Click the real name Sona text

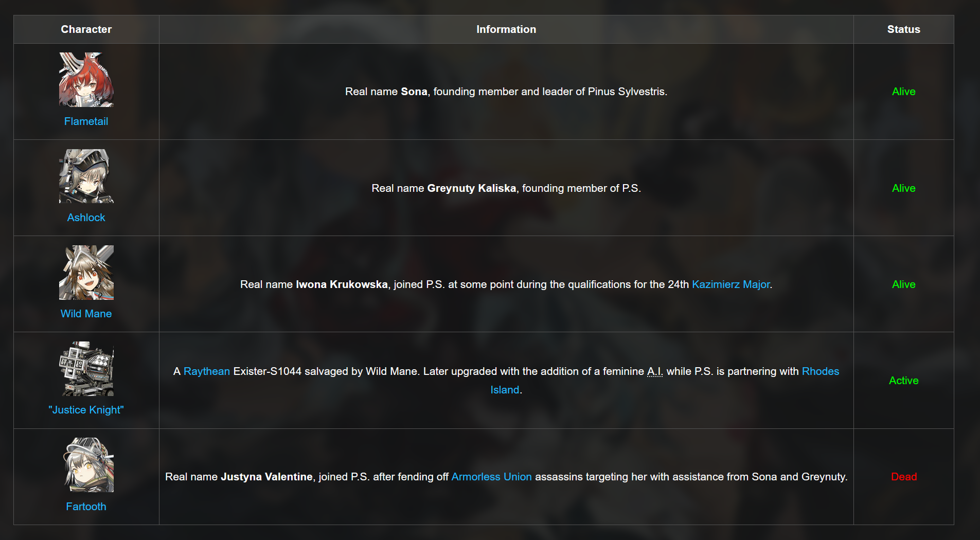[x=414, y=92]
